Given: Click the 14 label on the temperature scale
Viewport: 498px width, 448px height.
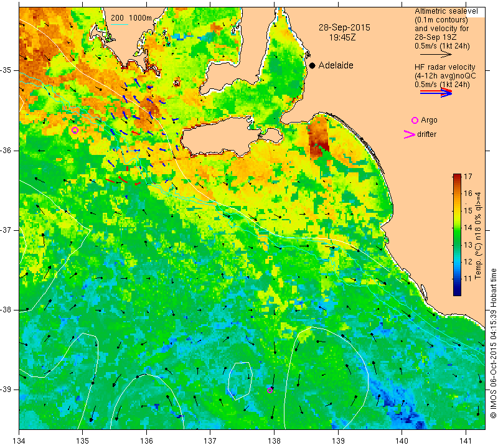Looking at the screenshot, I should pyautogui.click(x=467, y=228).
